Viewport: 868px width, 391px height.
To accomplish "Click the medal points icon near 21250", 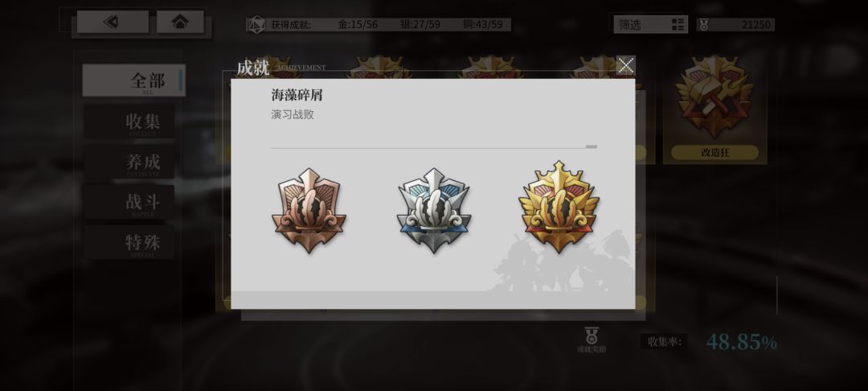I will 703,24.
